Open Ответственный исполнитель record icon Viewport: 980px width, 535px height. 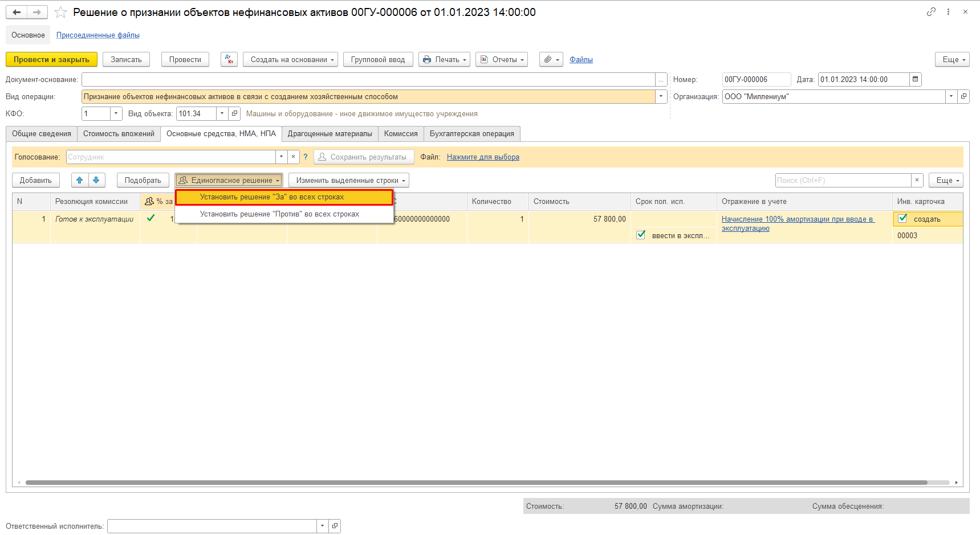click(x=335, y=526)
